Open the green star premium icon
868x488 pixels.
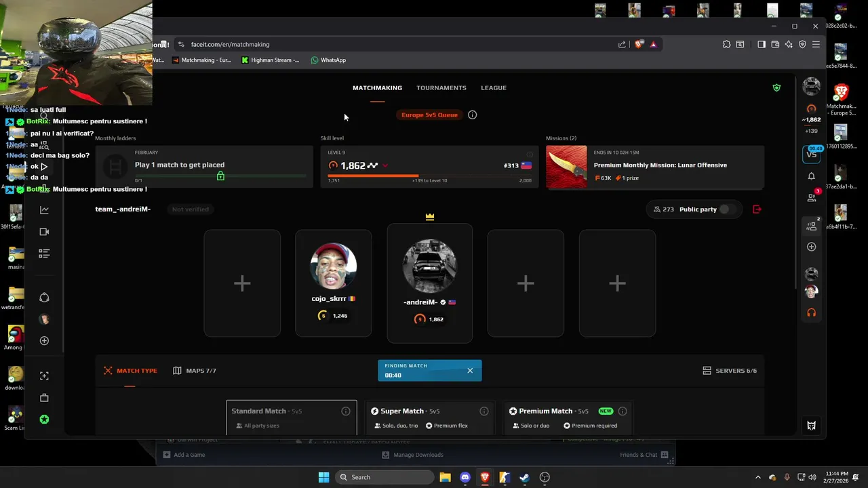tap(44, 420)
